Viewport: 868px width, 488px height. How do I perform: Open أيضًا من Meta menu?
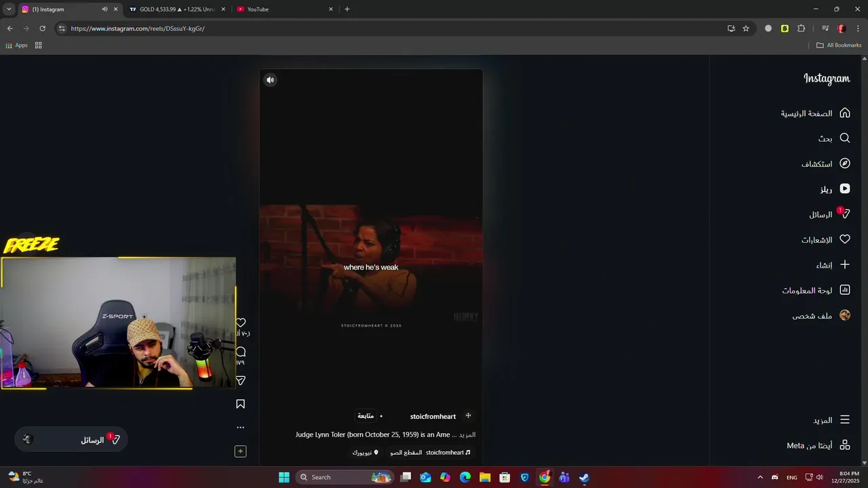[x=818, y=445]
